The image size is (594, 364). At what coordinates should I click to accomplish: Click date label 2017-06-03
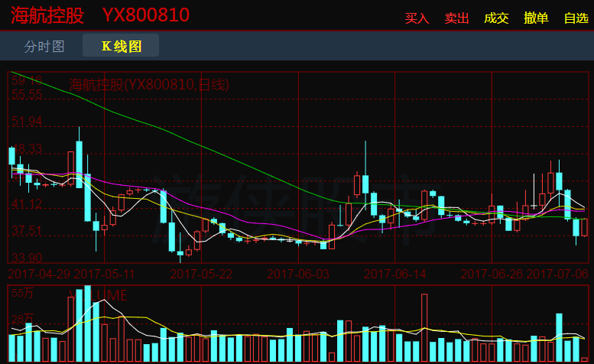coord(298,274)
